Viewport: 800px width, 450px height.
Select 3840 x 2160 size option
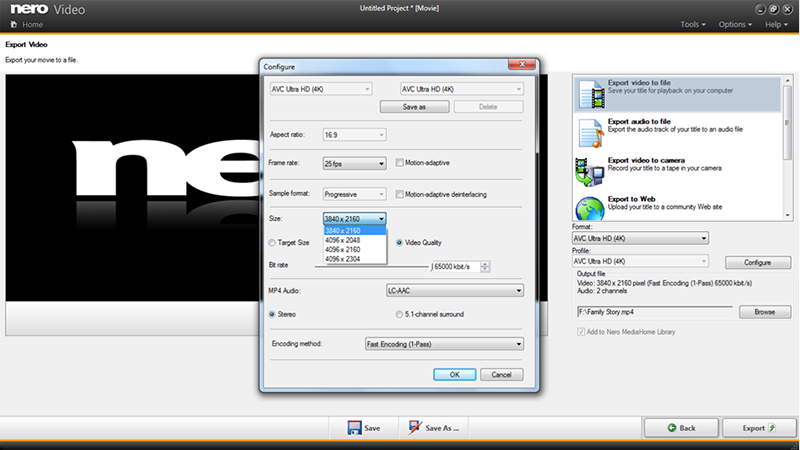click(x=355, y=231)
